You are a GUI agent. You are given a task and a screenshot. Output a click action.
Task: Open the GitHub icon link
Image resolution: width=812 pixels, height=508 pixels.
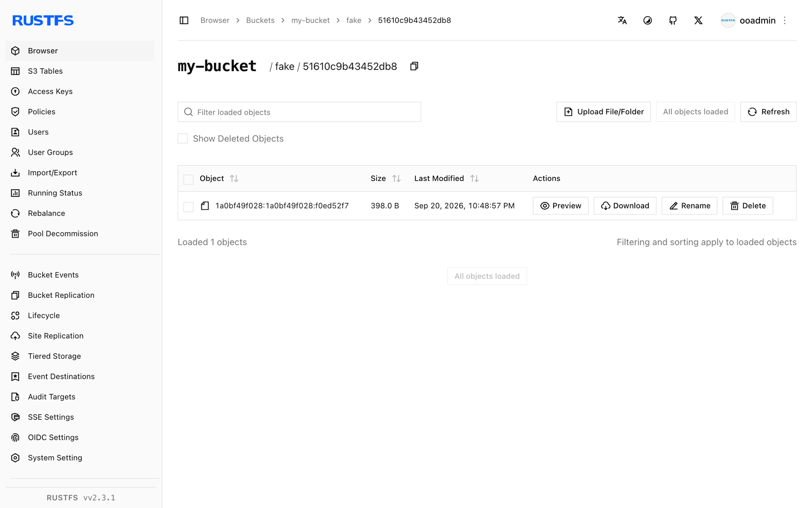click(x=673, y=20)
